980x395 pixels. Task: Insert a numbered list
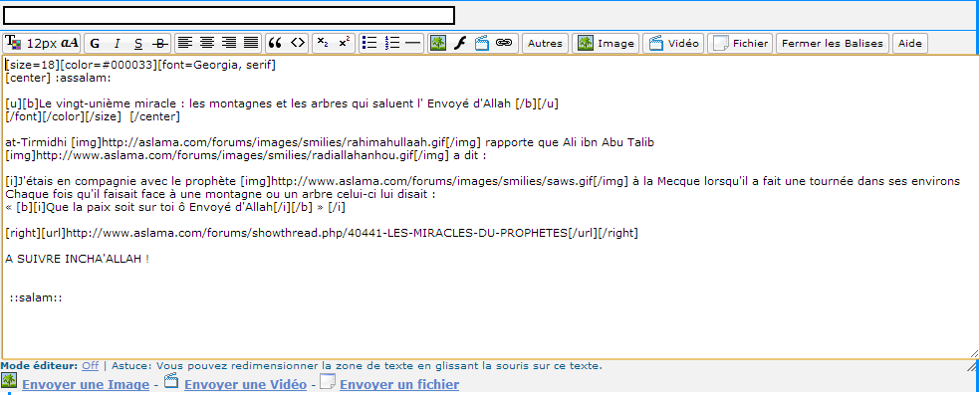point(391,43)
